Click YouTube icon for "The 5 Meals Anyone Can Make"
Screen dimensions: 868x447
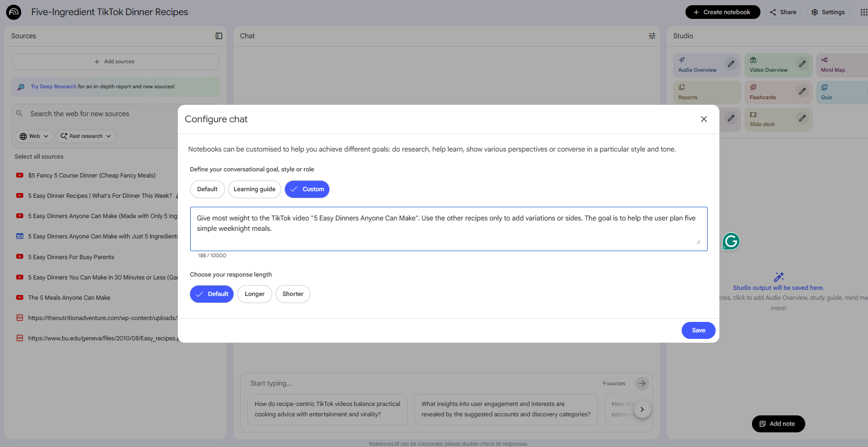point(20,297)
